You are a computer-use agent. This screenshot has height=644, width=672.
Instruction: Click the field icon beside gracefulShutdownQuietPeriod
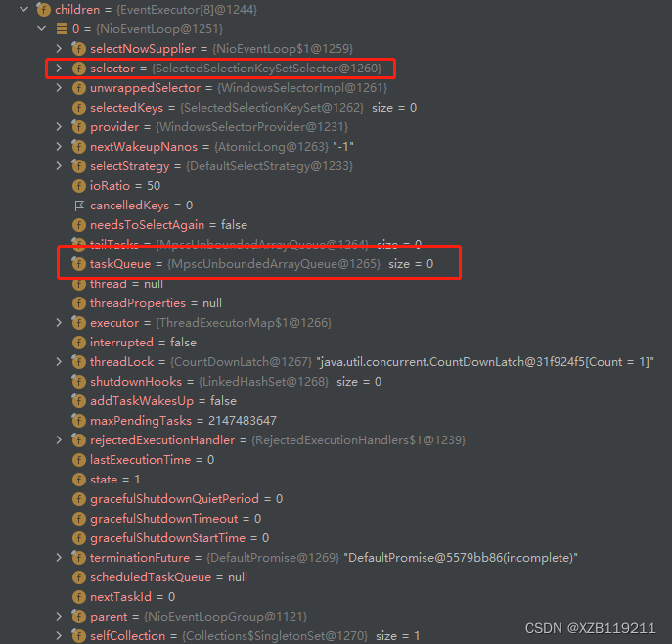(79, 499)
